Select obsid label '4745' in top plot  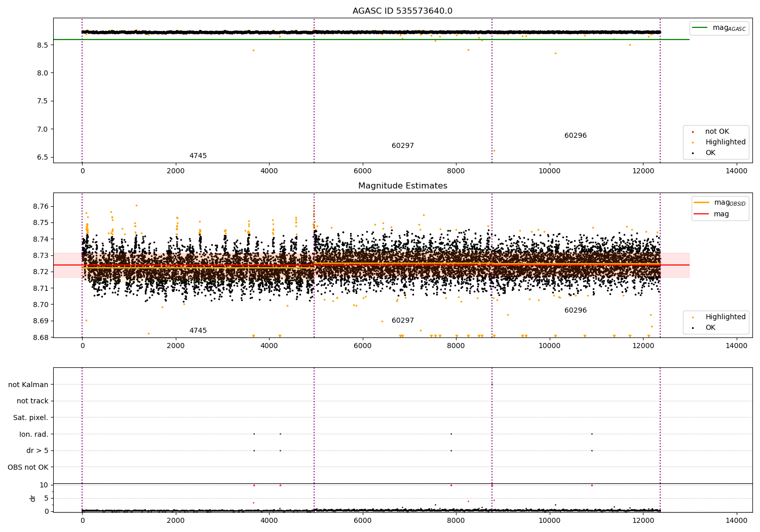point(198,156)
